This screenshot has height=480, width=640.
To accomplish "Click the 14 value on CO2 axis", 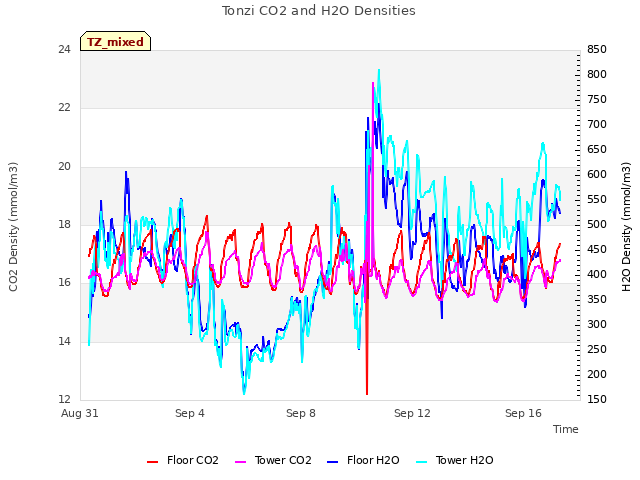I will click(64, 341).
